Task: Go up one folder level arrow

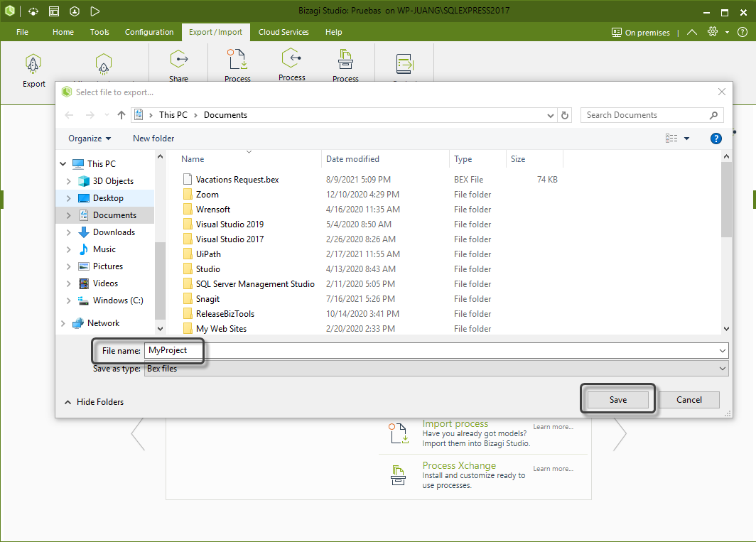Action: [x=121, y=115]
